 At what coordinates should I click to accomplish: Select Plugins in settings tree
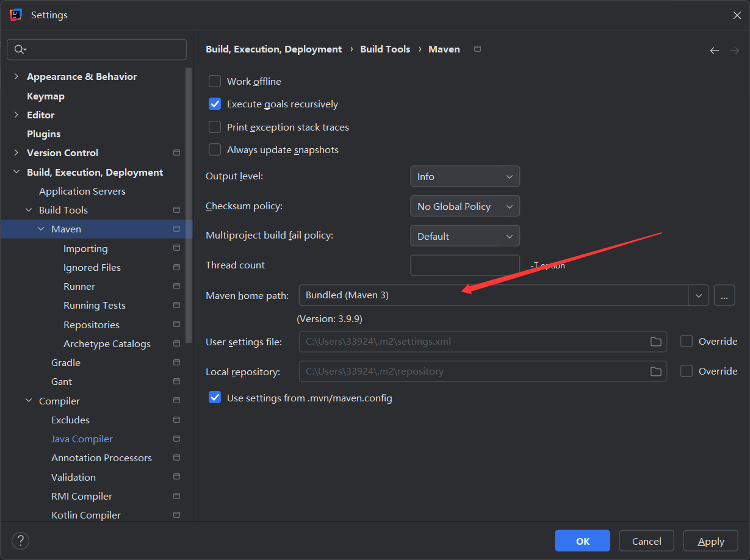44,134
